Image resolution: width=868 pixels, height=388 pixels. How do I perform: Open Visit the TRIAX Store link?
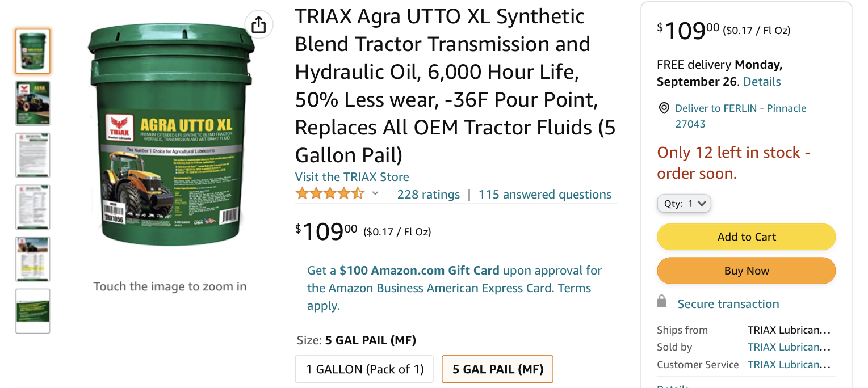(x=352, y=177)
